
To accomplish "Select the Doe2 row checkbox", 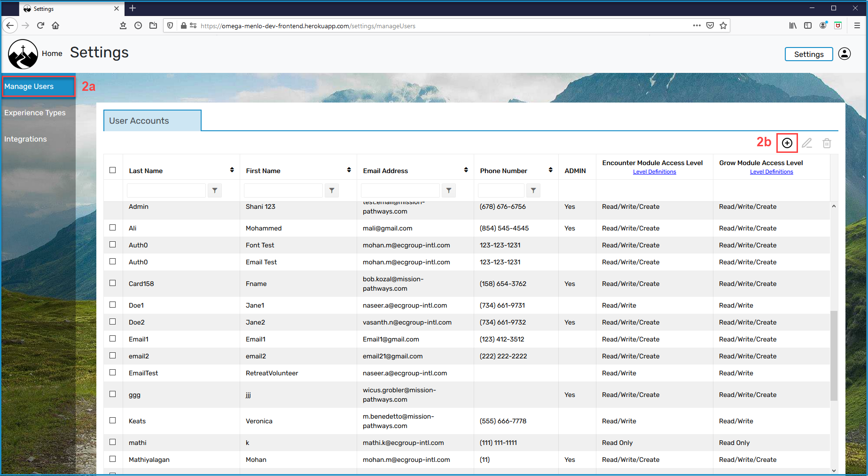I will click(113, 322).
